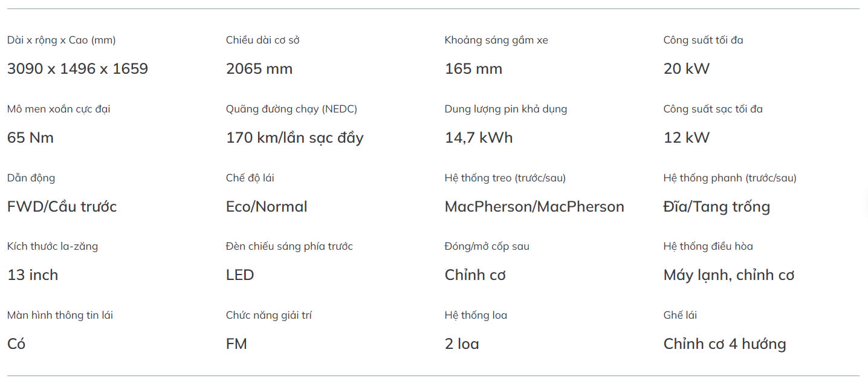Select the torque value 65 Nm
This screenshot has height=387, width=868.
[30, 138]
